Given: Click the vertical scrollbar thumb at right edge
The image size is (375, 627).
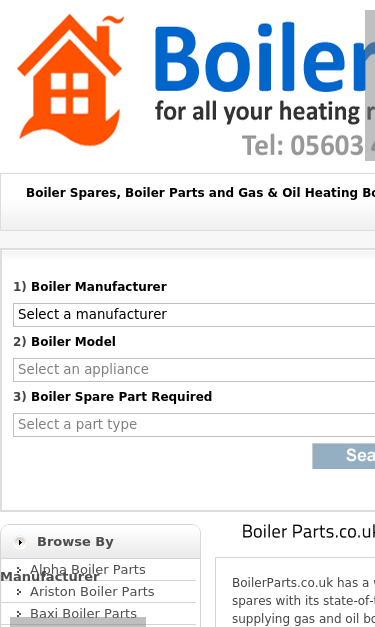Looking at the screenshot, I should [370, 85].
